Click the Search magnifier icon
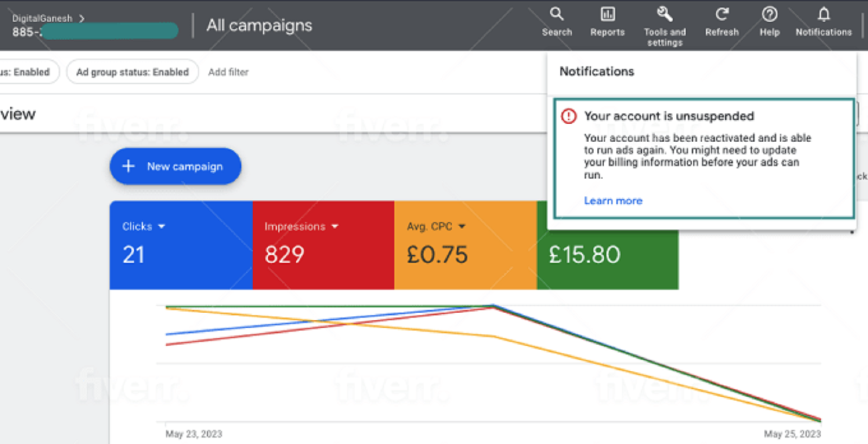Viewport: 868px width, 444px height. [557, 14]
